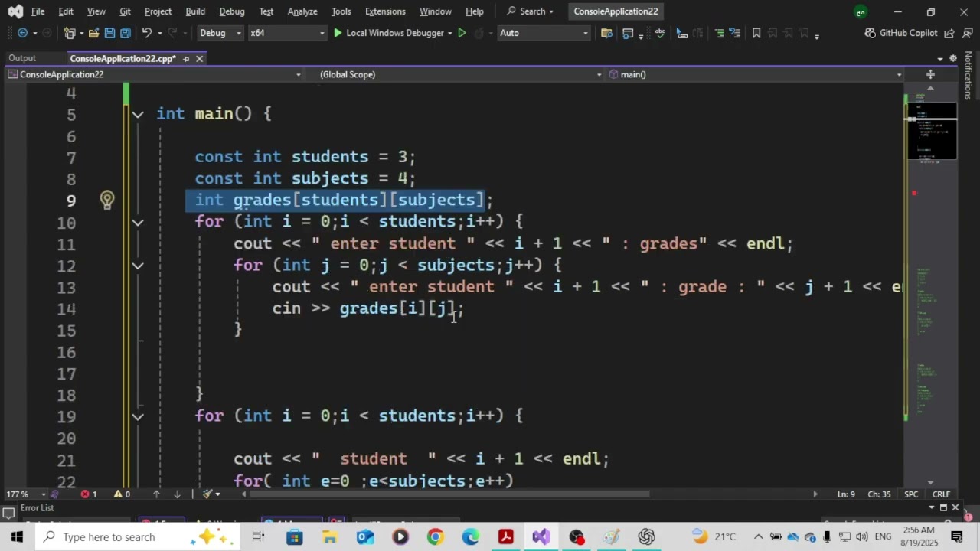Click the Ch: 35 status bar indicator
Viewport: 980px width, 551px height.
point(879,494)
